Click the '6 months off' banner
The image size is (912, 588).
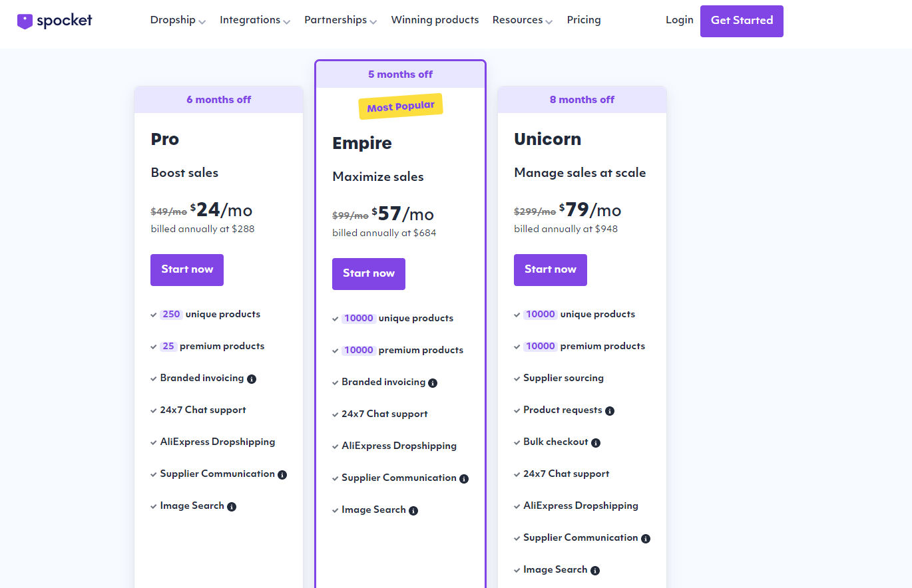tap(218, 100)
